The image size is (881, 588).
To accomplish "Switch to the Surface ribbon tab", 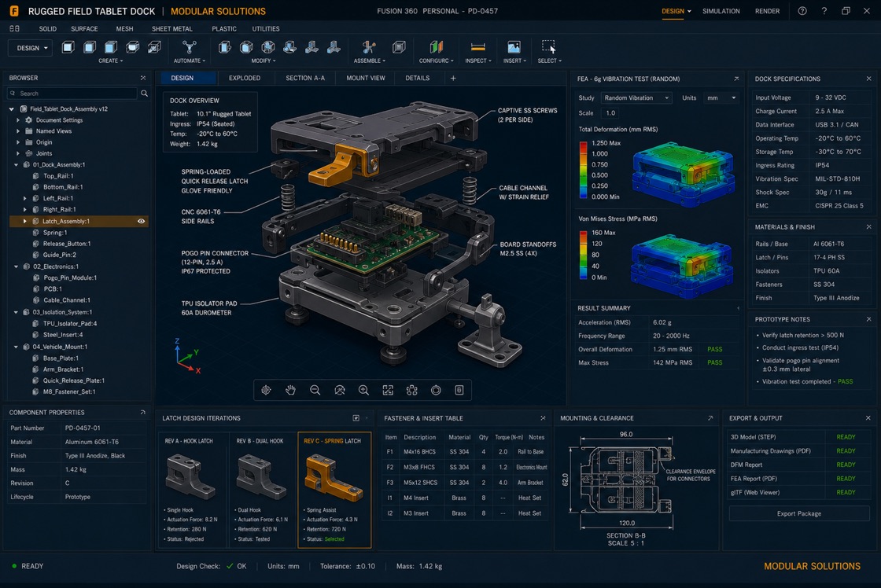I will tap(84, 28).
